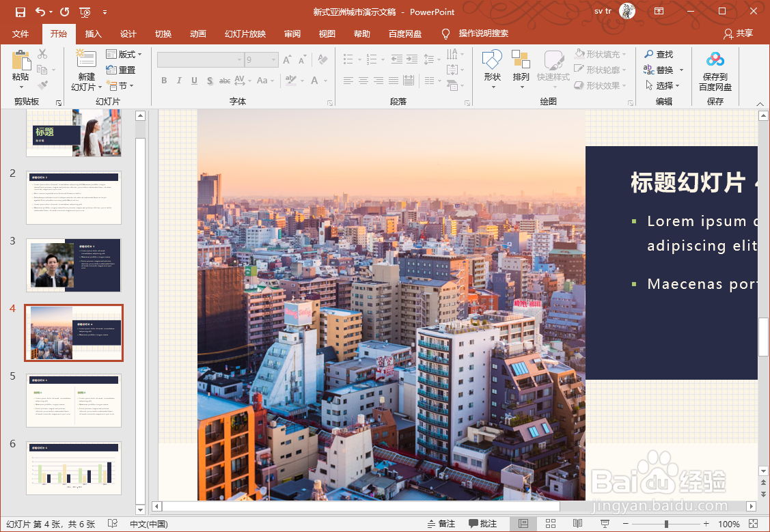Switch to Normal view icon in status bar
Viewport: 770px width, 532px height.
(x=523, y=524)
